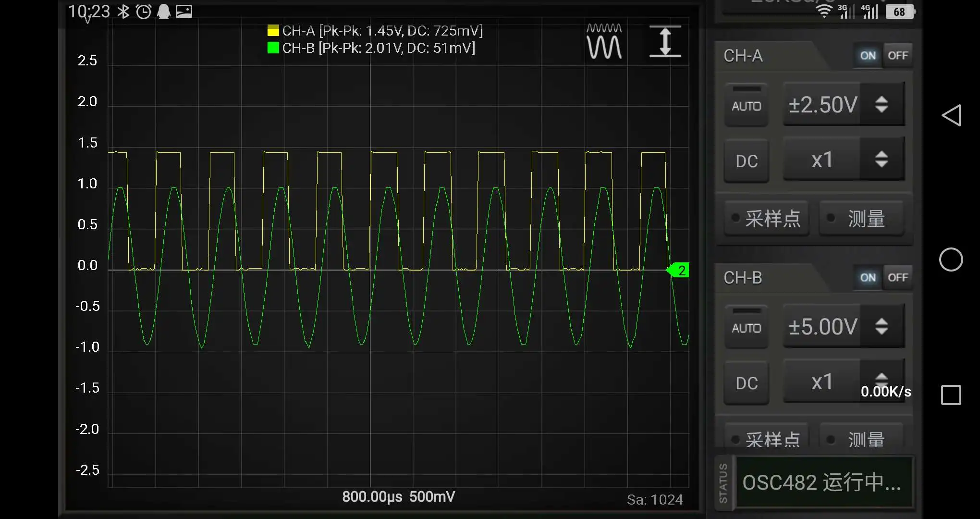
Task: Tap the CH-A panel header
Action: 743,56
